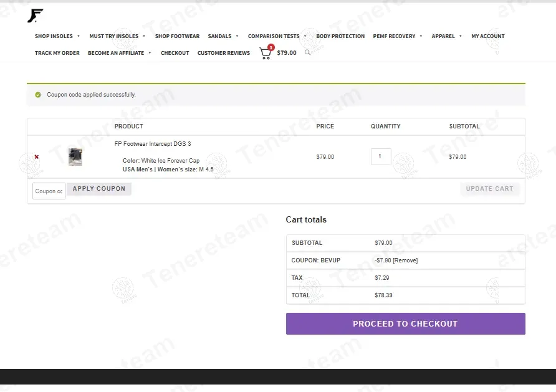Open the shopping cart icon
Image resolution: width=556 pixels, height=392 pixels.
(266, 52)
